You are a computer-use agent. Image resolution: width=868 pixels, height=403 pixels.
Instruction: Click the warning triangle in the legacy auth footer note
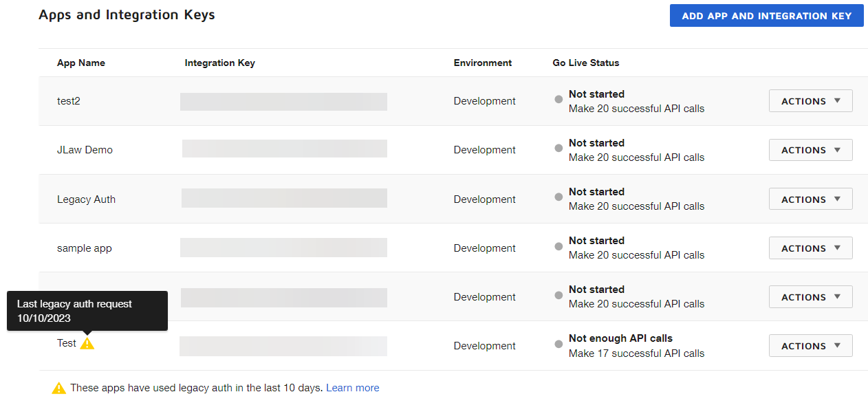[x=59, y=388]
